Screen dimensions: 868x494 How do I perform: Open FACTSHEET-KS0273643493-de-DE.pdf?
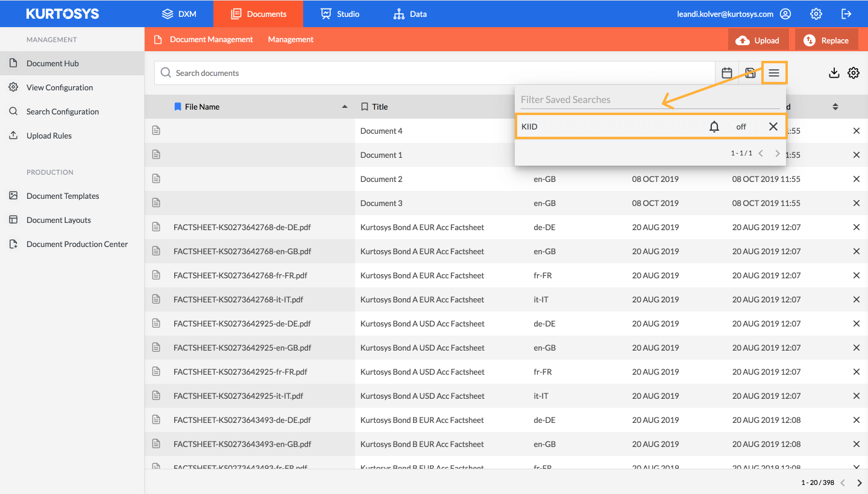coord(242,420)
